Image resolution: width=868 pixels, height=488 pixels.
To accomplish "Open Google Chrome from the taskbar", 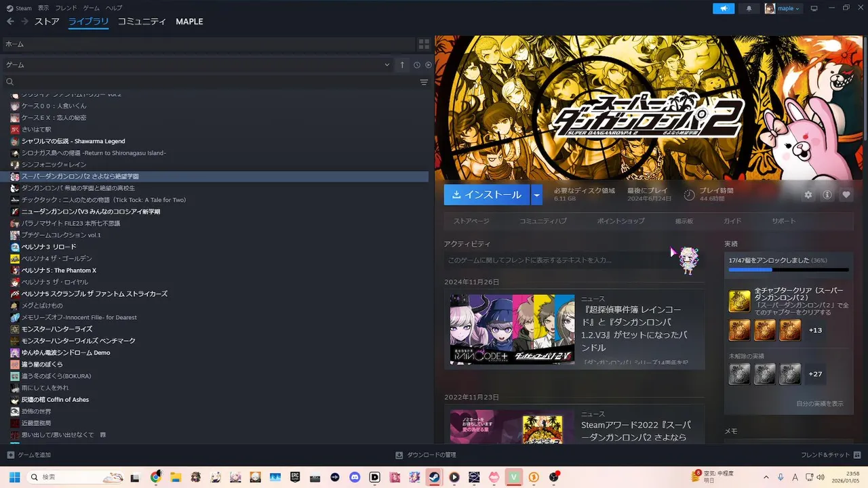I will [x=156, y=477].
